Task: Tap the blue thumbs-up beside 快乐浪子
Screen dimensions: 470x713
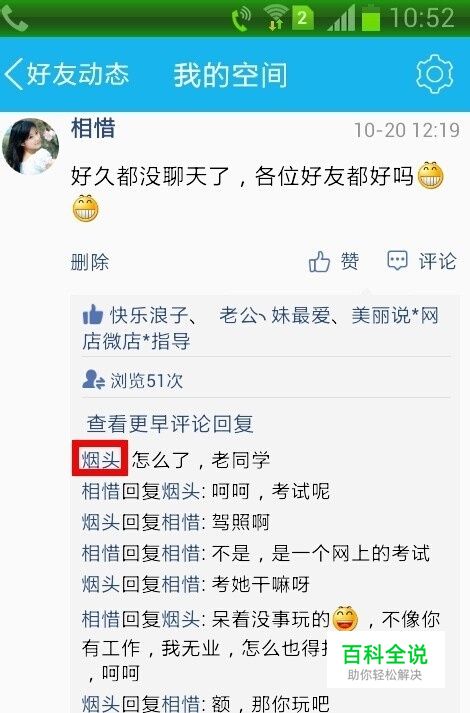Action: point(93,314)
